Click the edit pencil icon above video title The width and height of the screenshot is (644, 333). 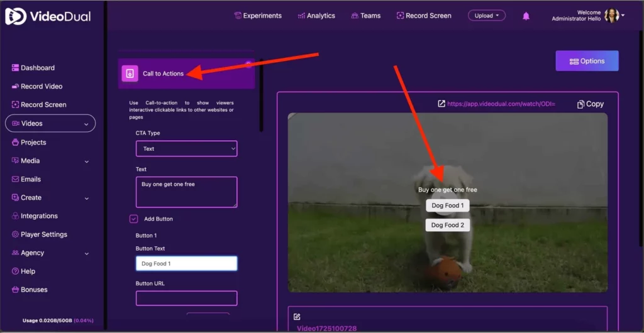pos(297,317)
